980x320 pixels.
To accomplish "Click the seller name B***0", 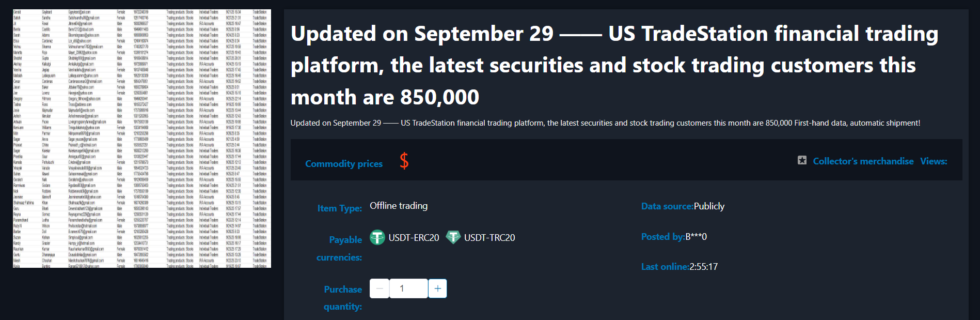I will pos(696,237).
